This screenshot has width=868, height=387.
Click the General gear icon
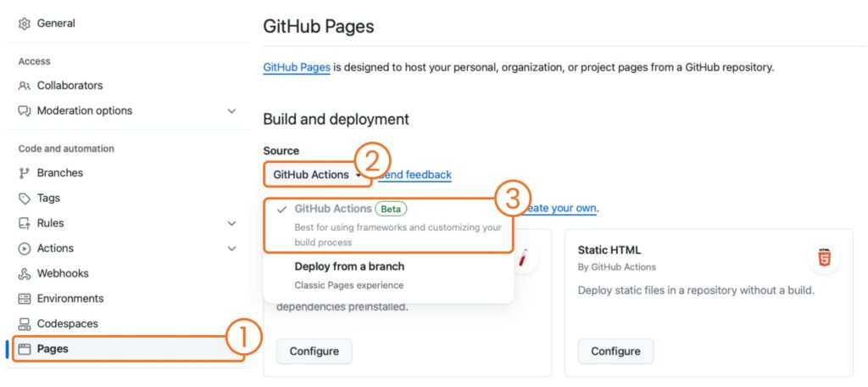25,24
